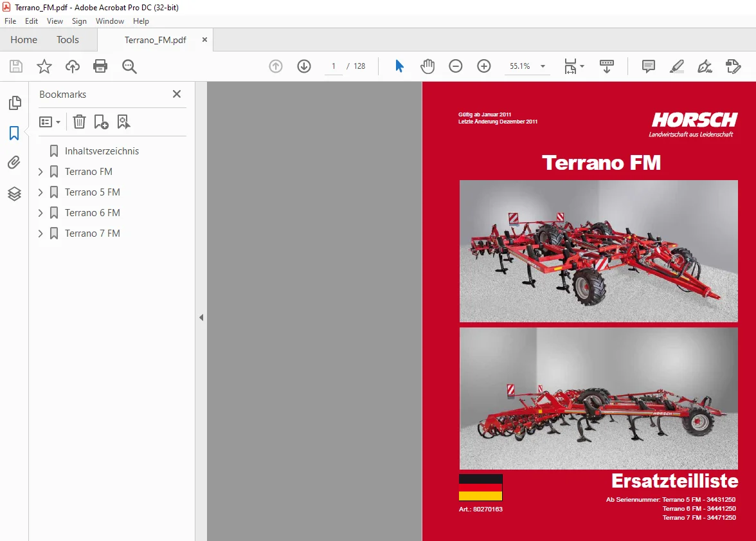The image size is (756, 541).
Task: Open the Find text magnifier tool
Action: click(129, 66)
